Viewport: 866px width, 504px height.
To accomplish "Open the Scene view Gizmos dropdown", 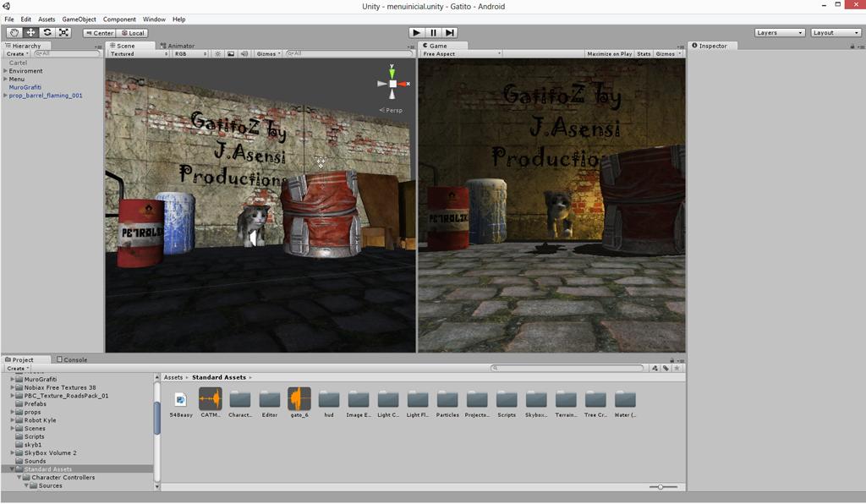I will click(x=268, y=53).
